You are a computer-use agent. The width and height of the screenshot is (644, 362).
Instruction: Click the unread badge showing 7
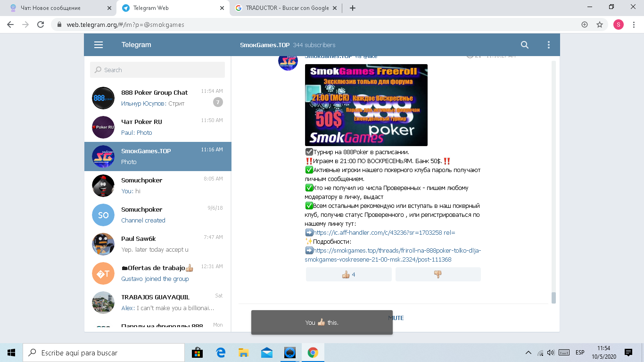point(218,102)
